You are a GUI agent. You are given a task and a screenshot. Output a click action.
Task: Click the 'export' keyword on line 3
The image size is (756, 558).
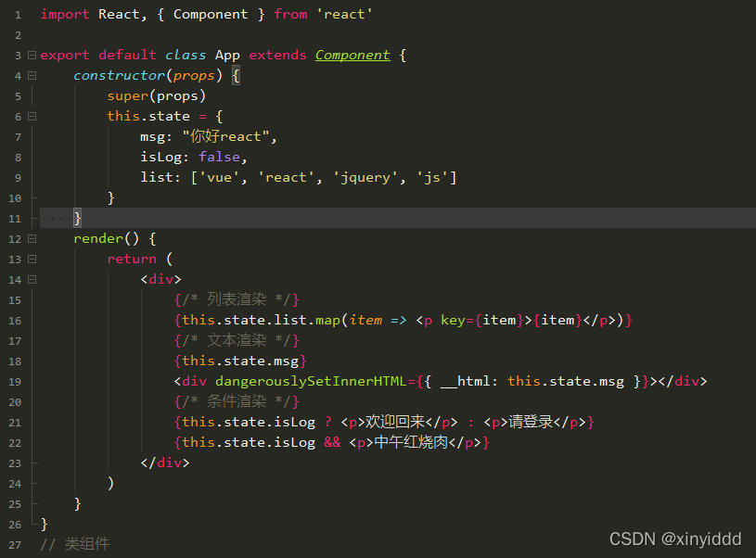point(65,56)
